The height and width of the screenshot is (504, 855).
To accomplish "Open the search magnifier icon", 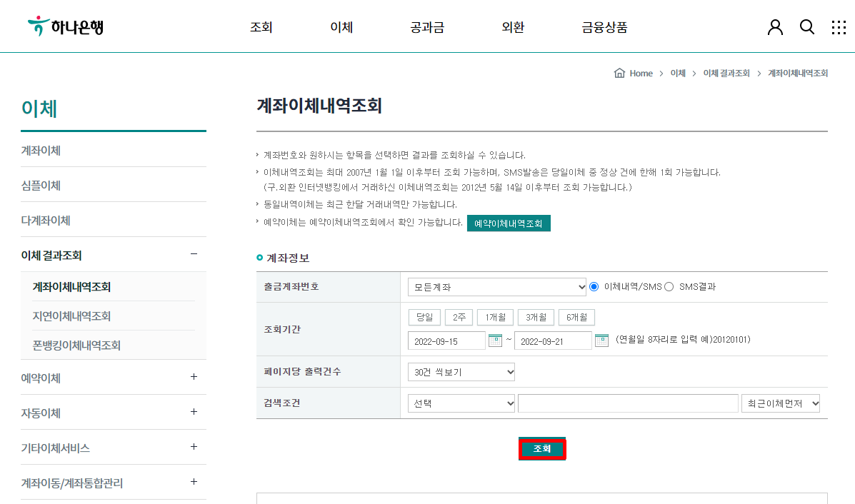I will click(x=807, y=26).
